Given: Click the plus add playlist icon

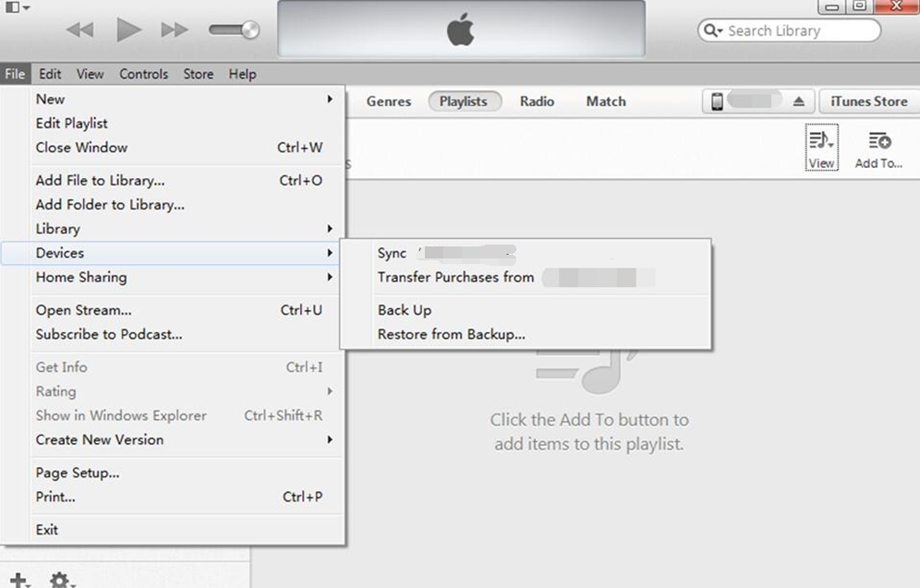Looking at the screenshot, I should click(18, 581).
